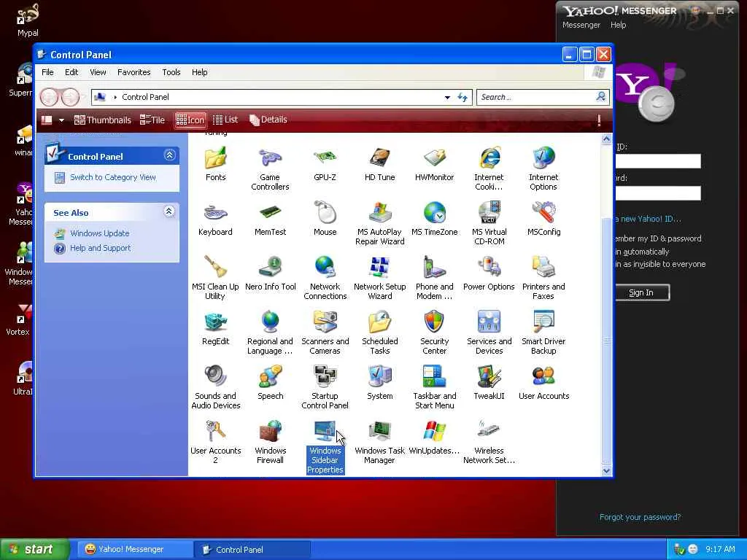747x560 pixels.
Task: Switch to List view
Action: (225, 120)
